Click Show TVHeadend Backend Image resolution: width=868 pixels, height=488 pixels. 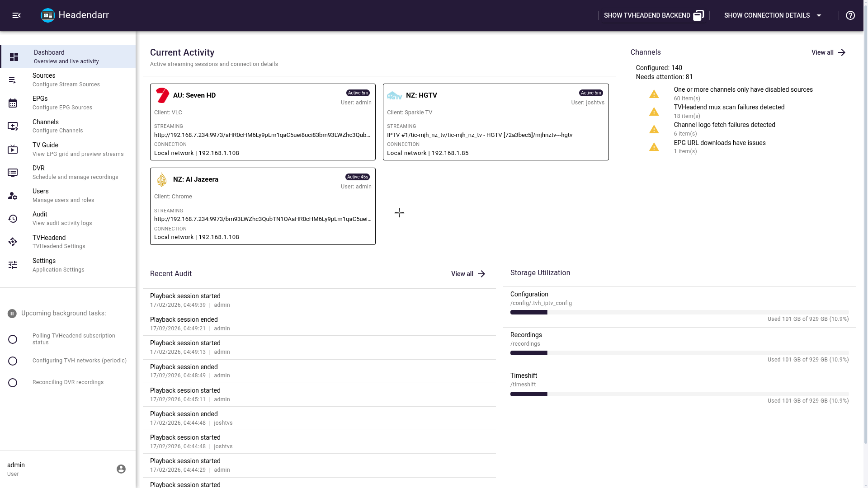[653, 15]
